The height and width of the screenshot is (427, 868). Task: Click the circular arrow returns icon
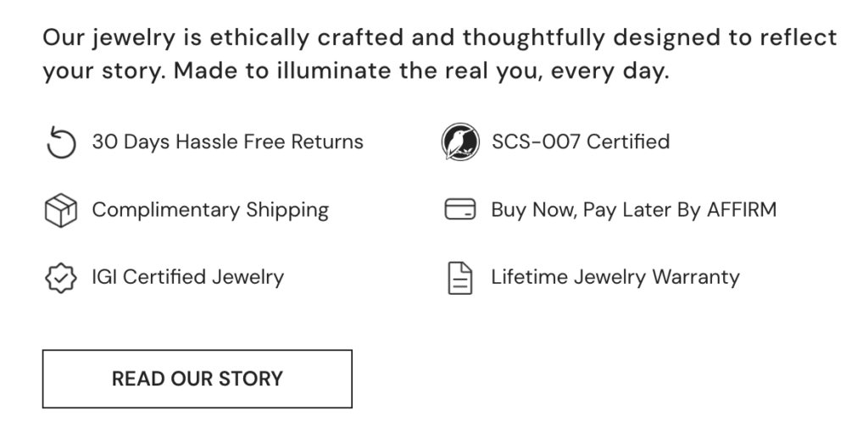[x=60, y=143]
